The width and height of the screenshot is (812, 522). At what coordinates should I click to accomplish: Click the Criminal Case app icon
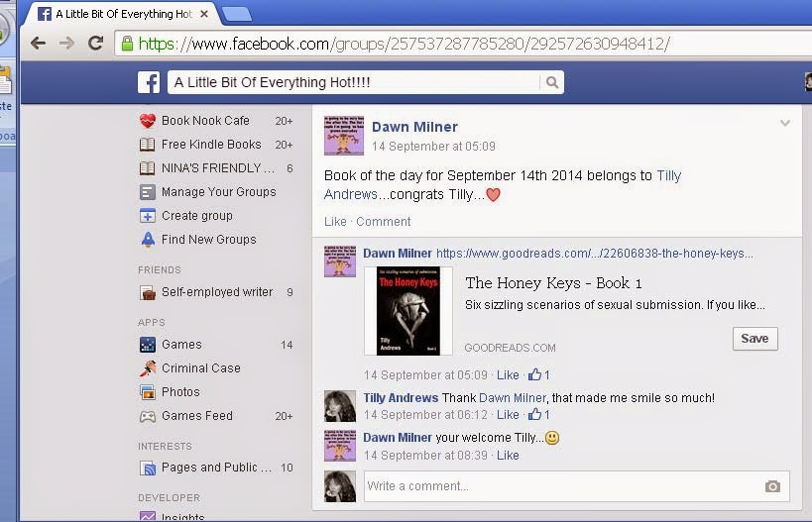(x=148, y=368)
